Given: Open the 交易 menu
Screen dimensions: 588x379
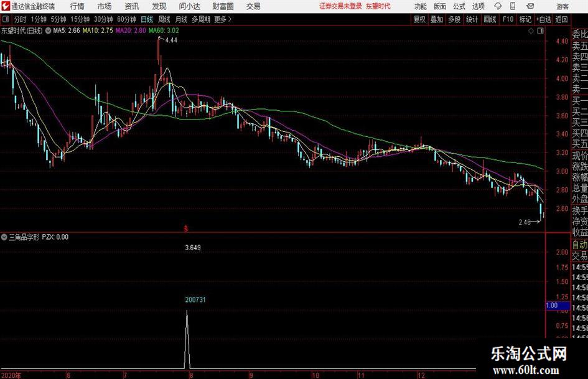Looking at the screenshot, I should coord(253,6).
